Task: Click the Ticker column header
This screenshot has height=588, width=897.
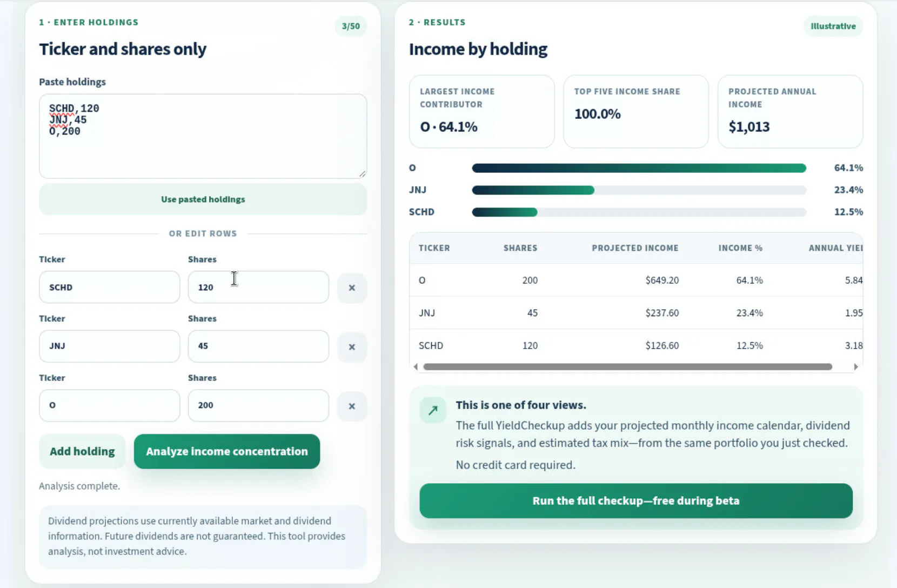Action: 434,248
